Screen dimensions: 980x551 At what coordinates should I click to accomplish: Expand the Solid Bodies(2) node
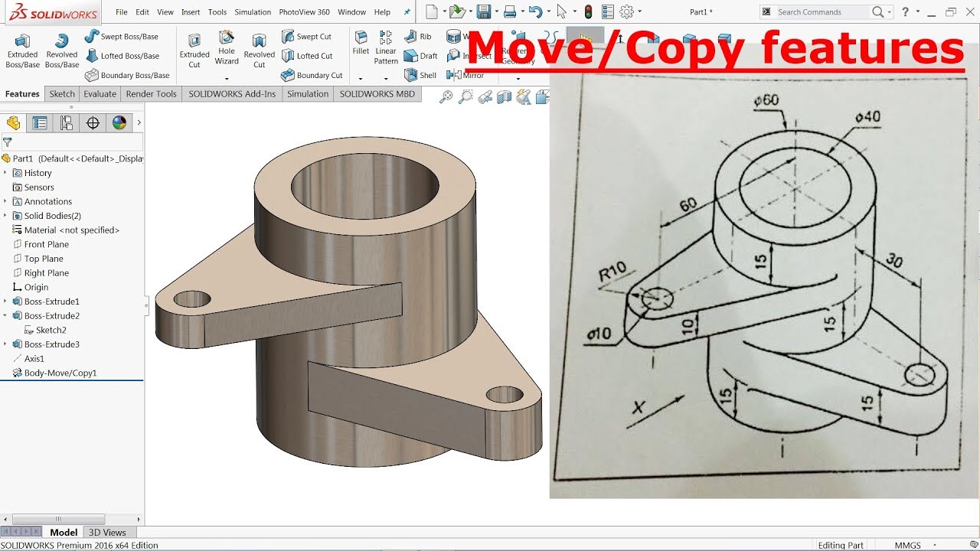(x=5, y=216)
